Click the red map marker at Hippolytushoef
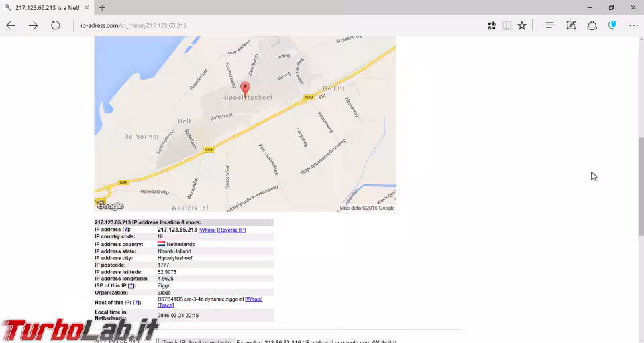The height and width of the screenshot is (343, 644). tap(245, 88)
